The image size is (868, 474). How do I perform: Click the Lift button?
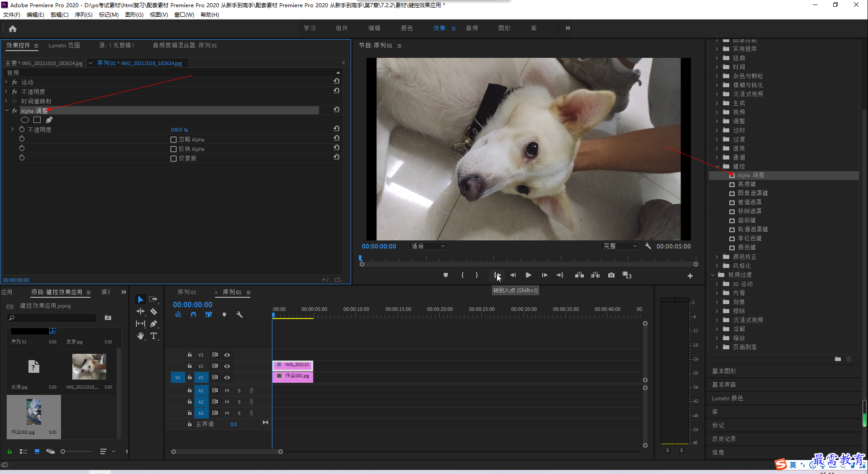tap(579, 275)
